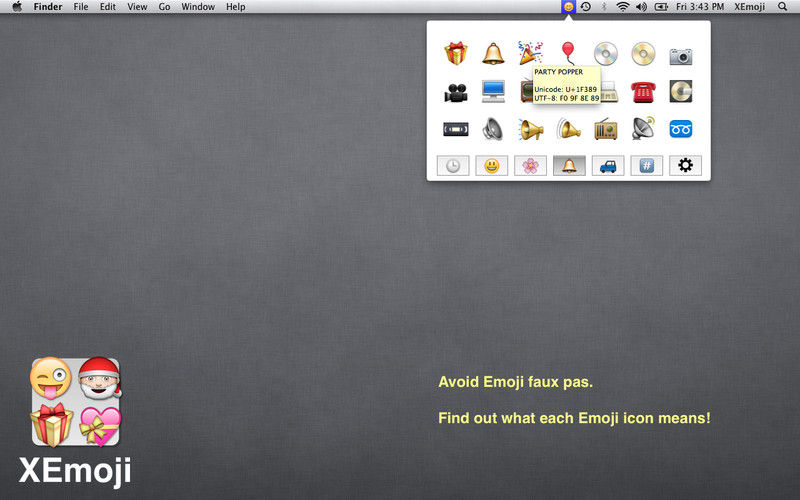
Task: Select the party popper emoji
Action: click(530, 53)
